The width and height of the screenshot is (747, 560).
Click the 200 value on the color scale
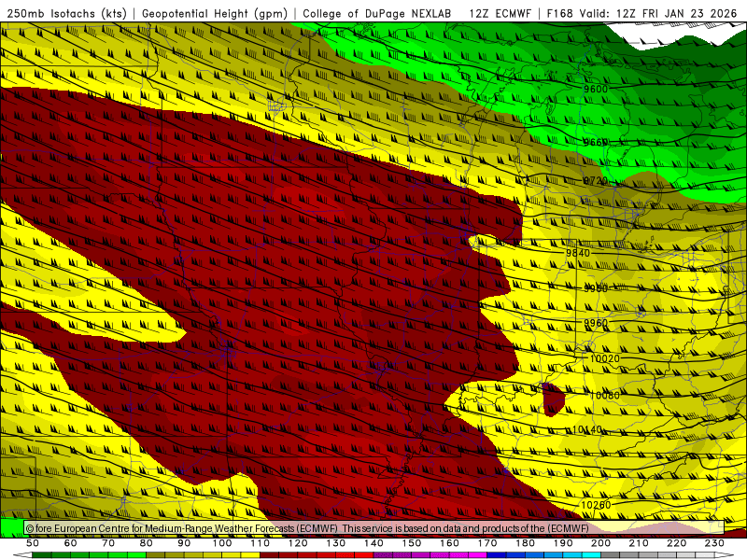[x=600, y=543]
